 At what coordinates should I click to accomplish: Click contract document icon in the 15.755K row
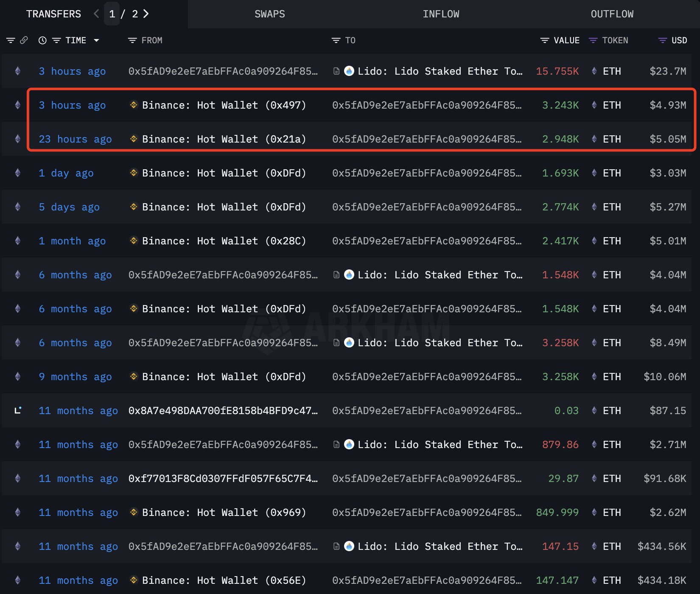point(336,71)
